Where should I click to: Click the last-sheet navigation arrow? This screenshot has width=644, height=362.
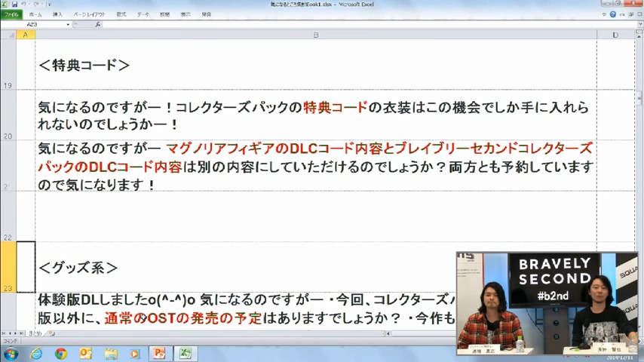coord(22,333)
